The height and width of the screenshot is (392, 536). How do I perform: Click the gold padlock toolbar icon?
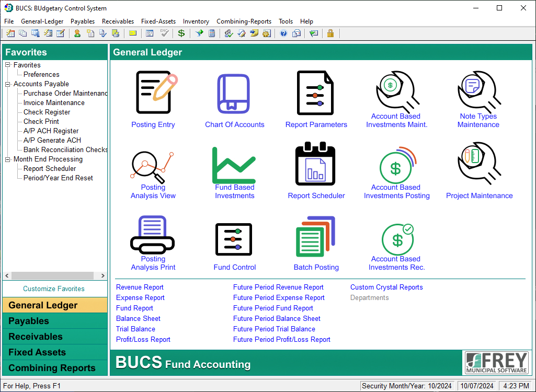pyautogui.click(x=330, y=33)
